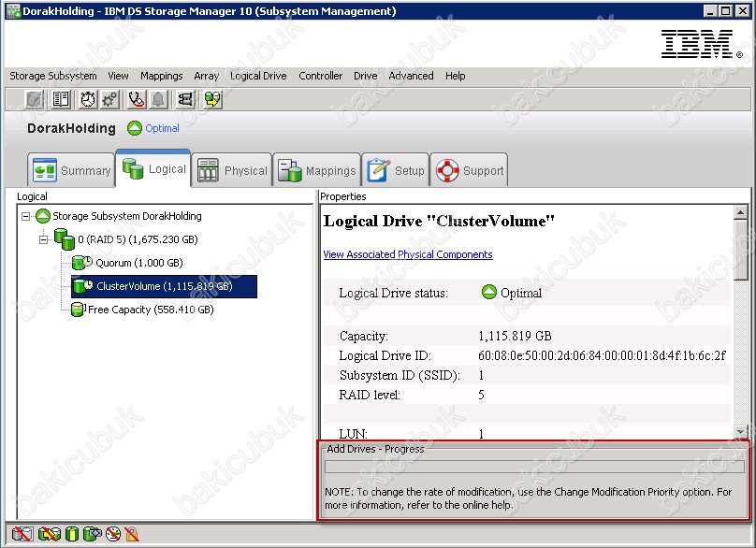Image resolution: width=756 pixels, height=548 pixels.
Task: Click the green Optimal icon beside DorakHolding title
Action: (135, 128)
